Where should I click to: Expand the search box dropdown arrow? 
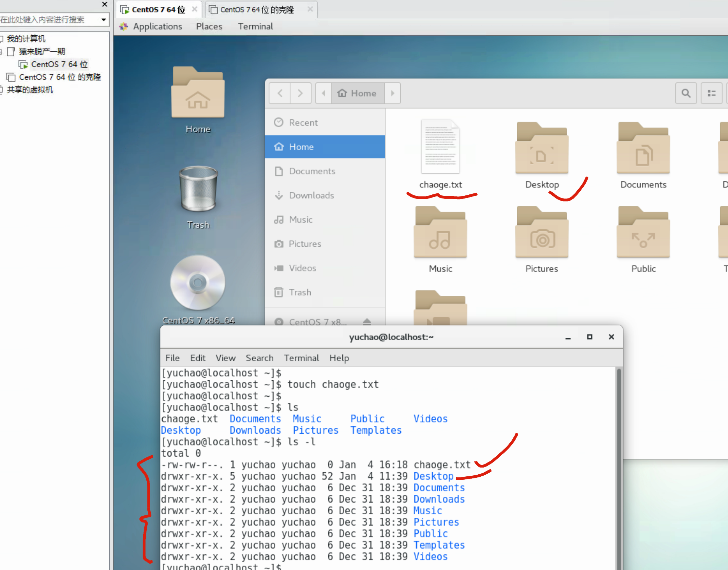point(104,20)
